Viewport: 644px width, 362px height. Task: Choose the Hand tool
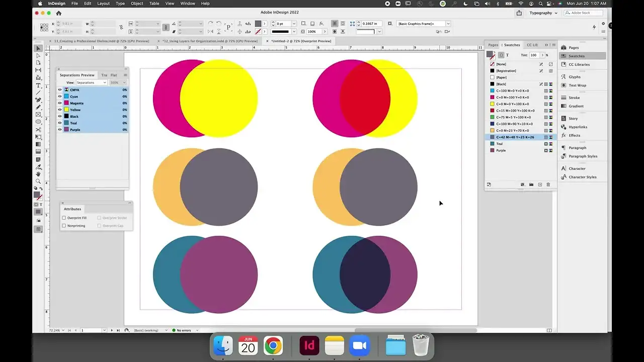point(38,174)
